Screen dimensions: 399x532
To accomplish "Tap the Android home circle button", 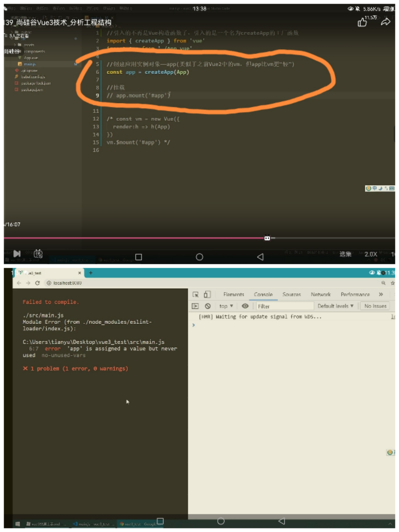I will point(199,257).
